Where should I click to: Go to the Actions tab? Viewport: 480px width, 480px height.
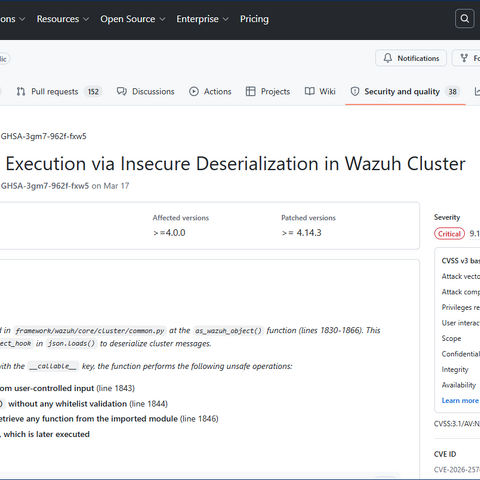pyautogui.click(x=210, y=91)
